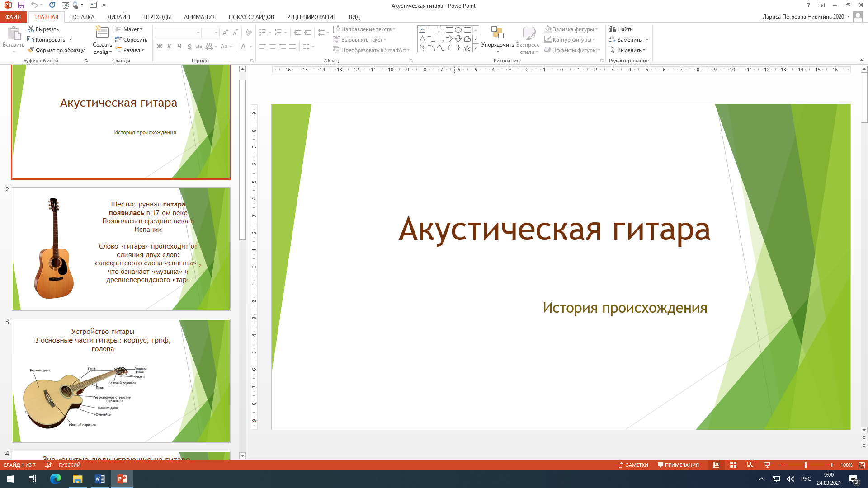The width and height of the screenshot is (868, 488).
Task: Click the zoom out minus button
Action: [x=779, y=465]
